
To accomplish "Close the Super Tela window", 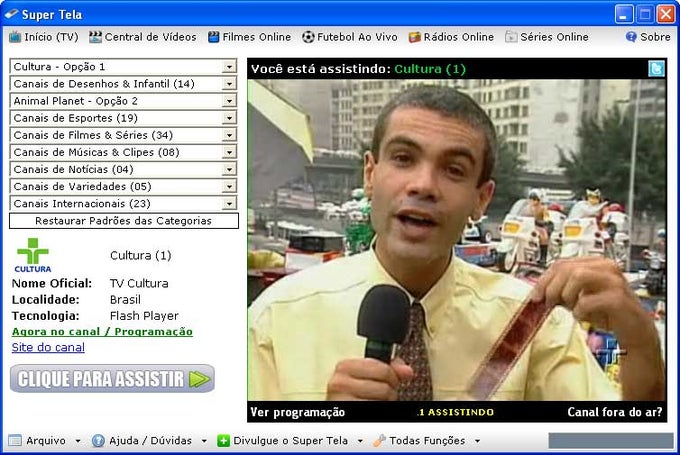I will click(x=665, y=14).
